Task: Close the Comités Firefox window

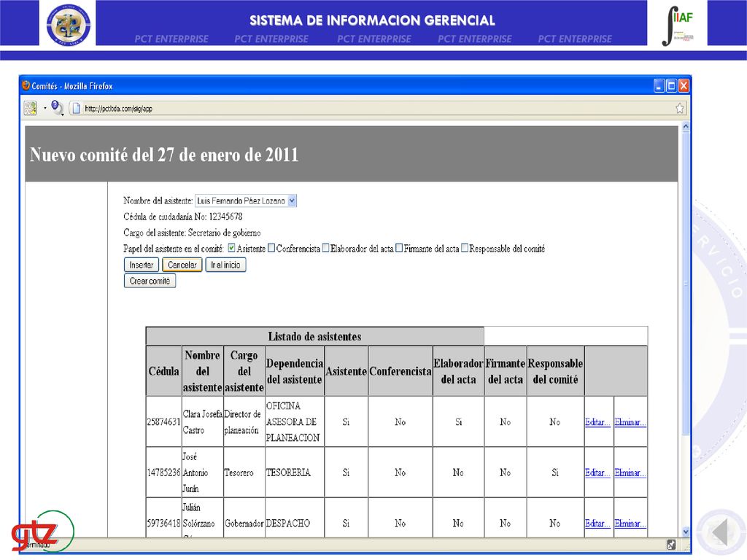Action: (684, 86)
